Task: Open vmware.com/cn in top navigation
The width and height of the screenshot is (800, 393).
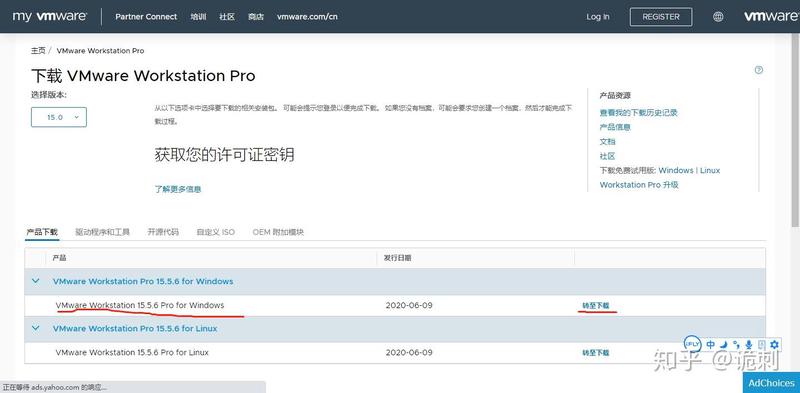Action: pyautogui.click(x=307, y=16)
